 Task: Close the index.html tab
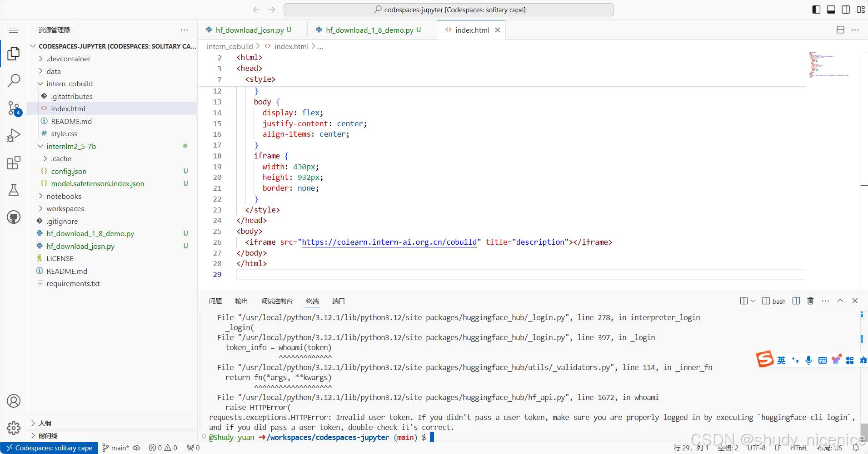(498, 30)
